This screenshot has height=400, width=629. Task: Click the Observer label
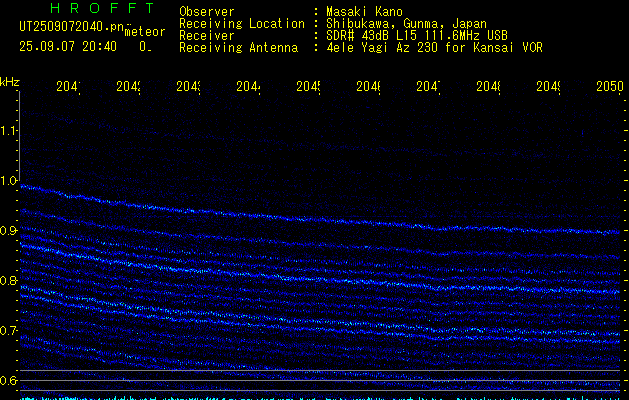207,12
